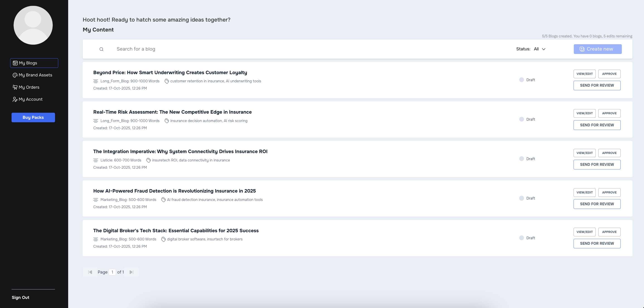This screenshot has height=308, width=644.
Task: View/Edit the Beyond Price blog
Action: click(584, 74)
